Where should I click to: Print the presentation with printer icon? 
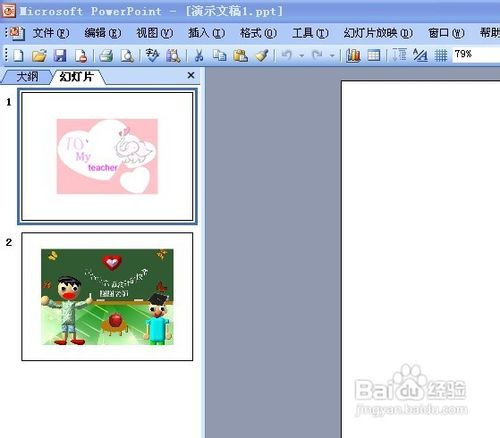click(106, 55)
